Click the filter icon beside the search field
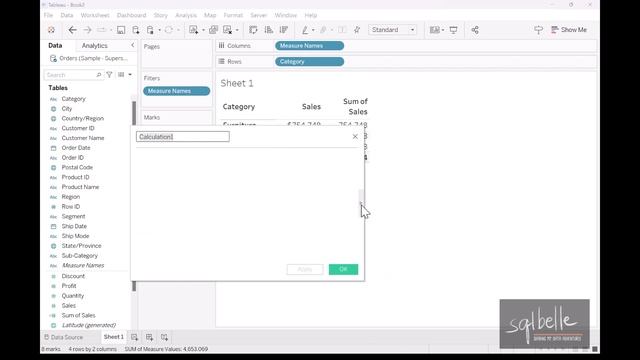Screen dimensions: 640x360 [109, 75]
